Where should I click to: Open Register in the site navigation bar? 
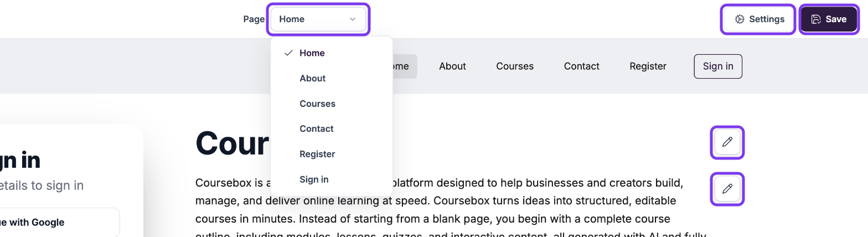pos(648,66)
